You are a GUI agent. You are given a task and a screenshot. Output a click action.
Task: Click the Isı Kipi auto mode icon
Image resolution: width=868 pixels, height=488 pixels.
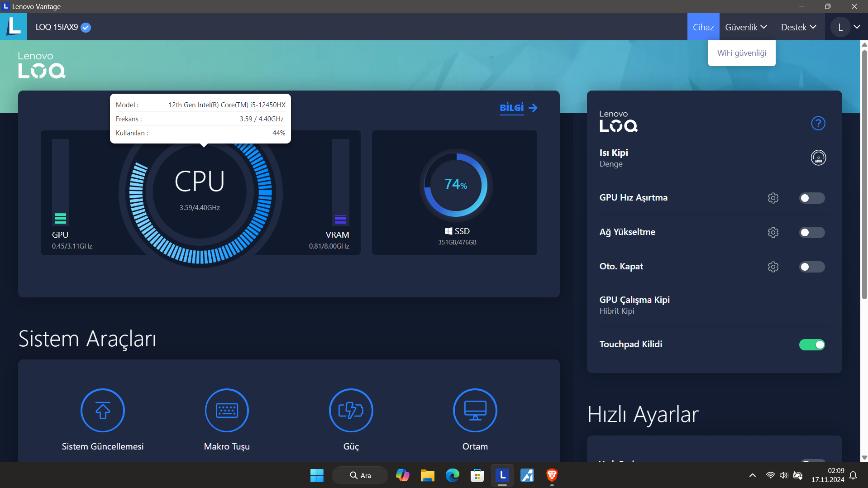point(818,158)
